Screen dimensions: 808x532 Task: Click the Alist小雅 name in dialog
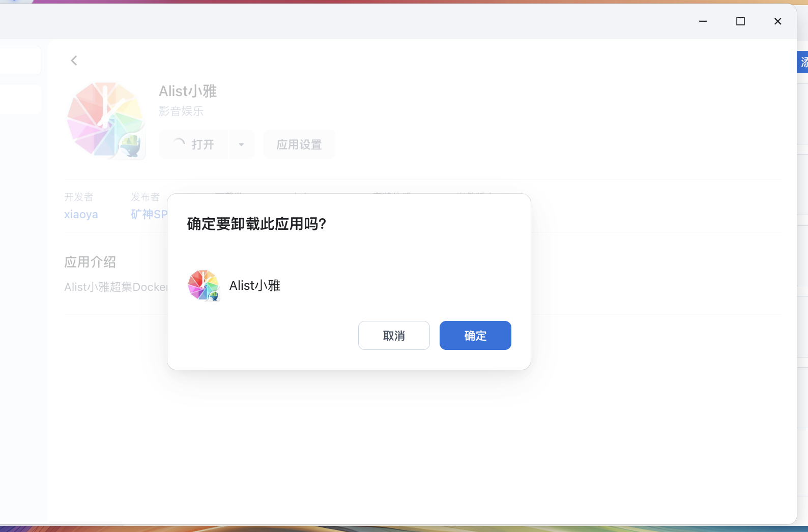click(x=255, y=285)
